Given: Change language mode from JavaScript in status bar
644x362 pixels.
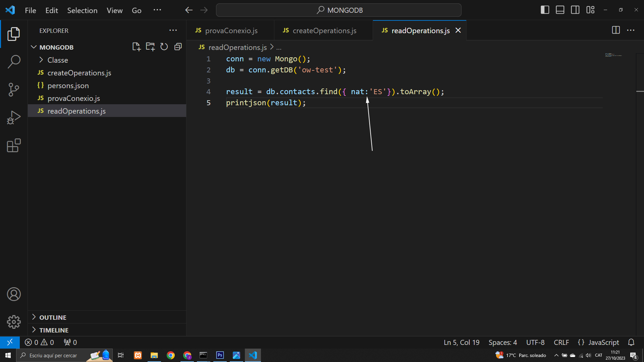Looking at the screenshot, I should tap(598, 342).
